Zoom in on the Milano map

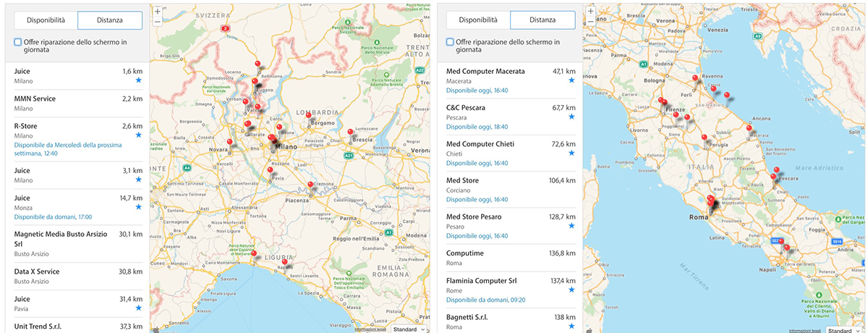[x=158, y=12]
